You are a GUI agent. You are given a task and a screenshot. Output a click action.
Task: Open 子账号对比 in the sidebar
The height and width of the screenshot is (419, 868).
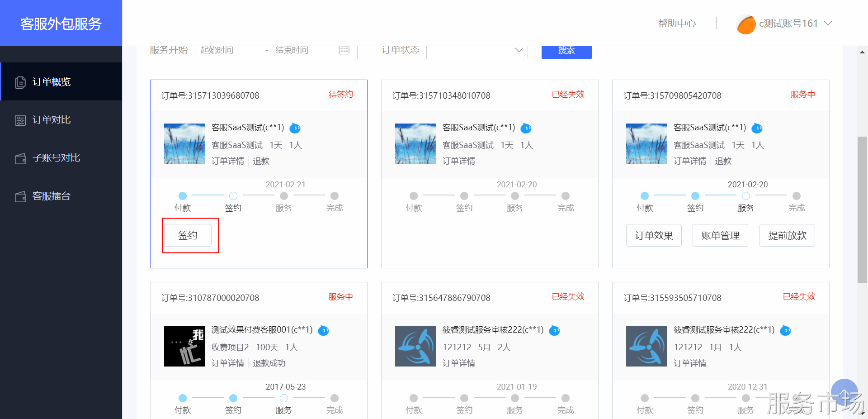[x=61, y=158]
